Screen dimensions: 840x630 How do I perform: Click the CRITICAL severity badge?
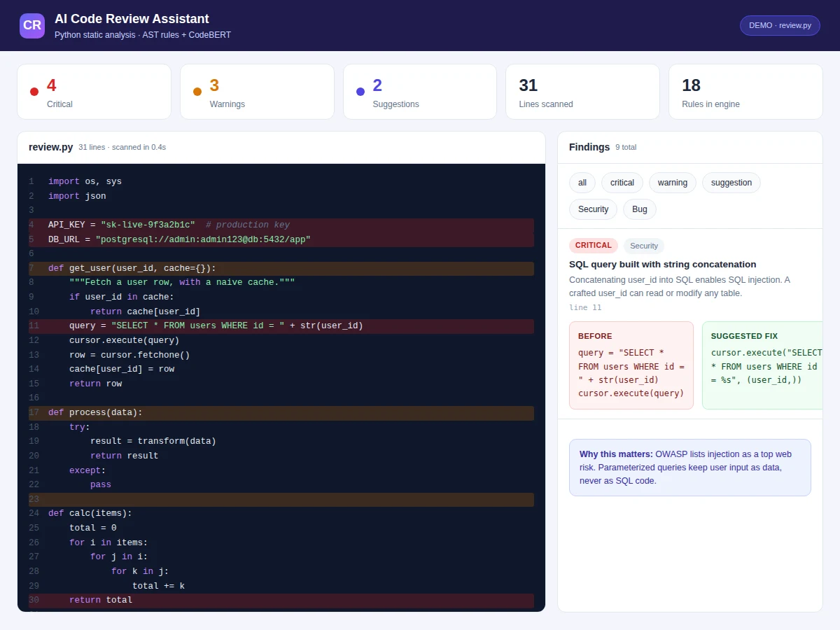click(x=594, y=246)
